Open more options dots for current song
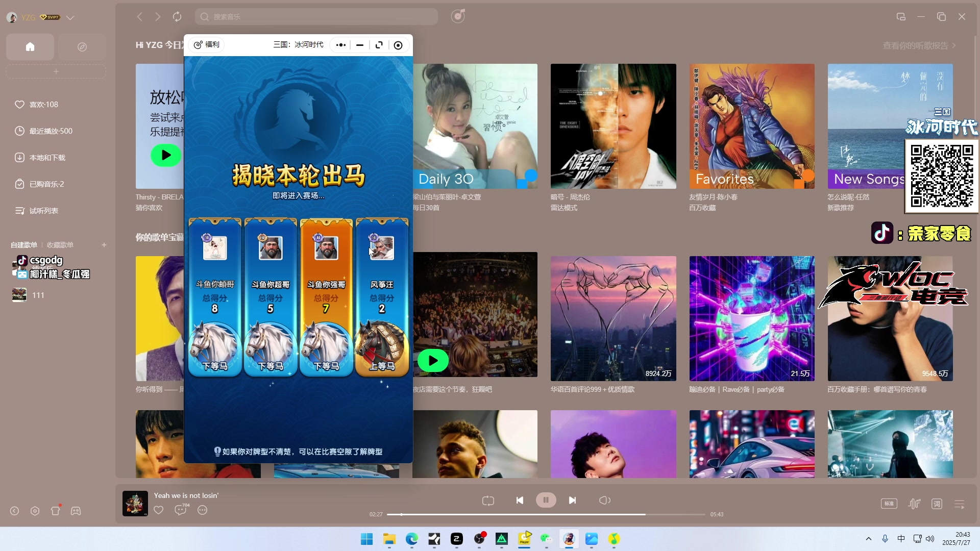Image resolution: width=980 pixels, height=551 pixels. point(203,510)
